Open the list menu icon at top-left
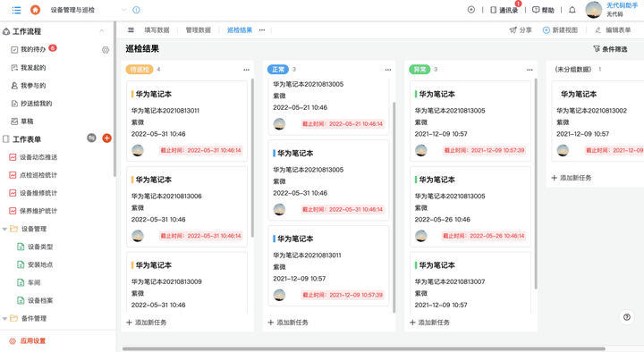644x352 pixels. click(x=16, y=10)
